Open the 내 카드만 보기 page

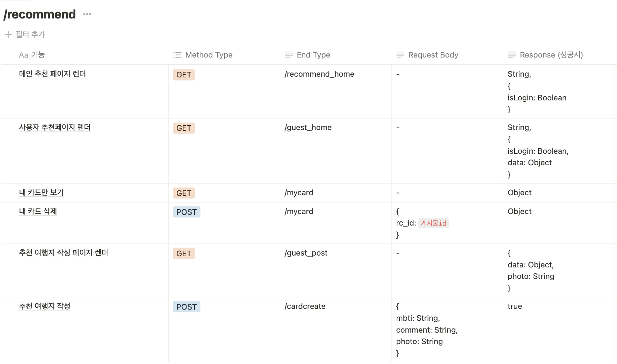click(x=41, y=192)
